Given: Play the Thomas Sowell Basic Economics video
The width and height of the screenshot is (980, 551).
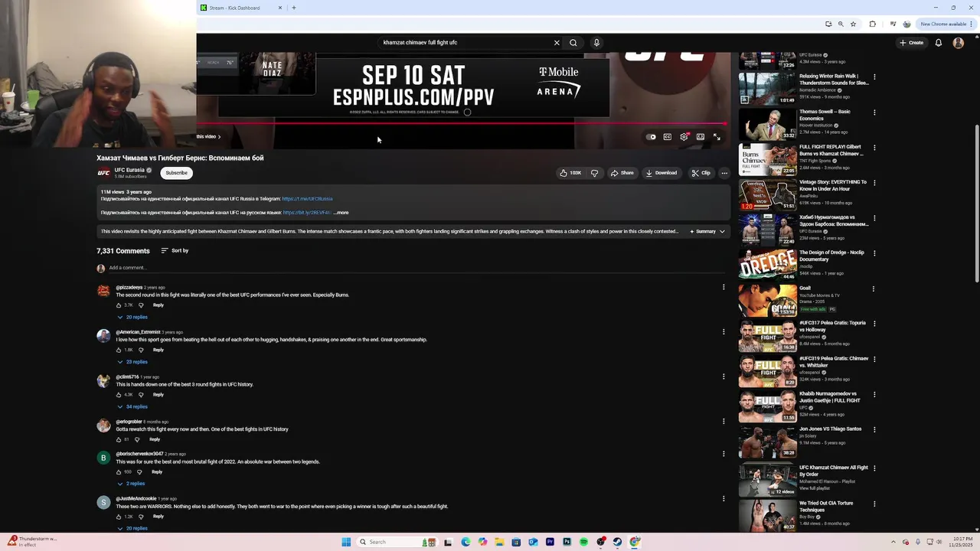Looking at the screenshot, I should 767,125.
